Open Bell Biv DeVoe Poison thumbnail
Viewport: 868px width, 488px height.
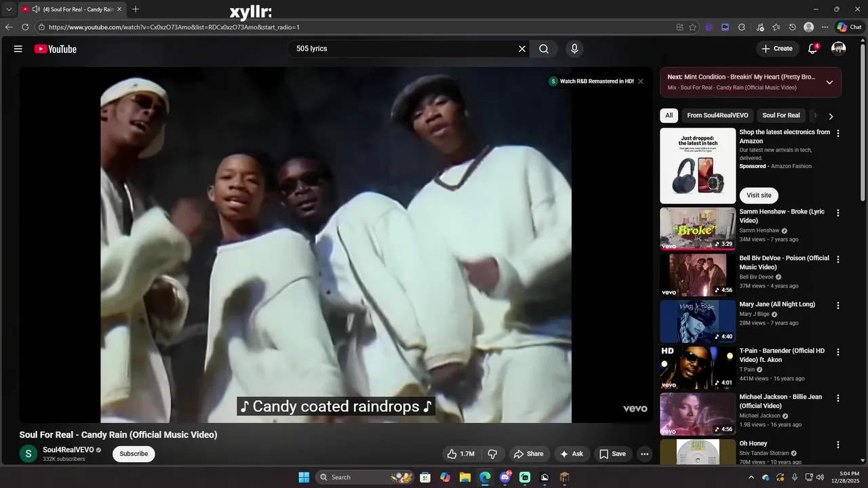tap(698, 275)
